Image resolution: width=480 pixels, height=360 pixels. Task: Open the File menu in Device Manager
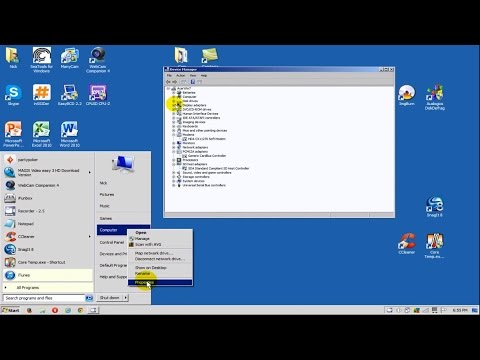point(169,76)
